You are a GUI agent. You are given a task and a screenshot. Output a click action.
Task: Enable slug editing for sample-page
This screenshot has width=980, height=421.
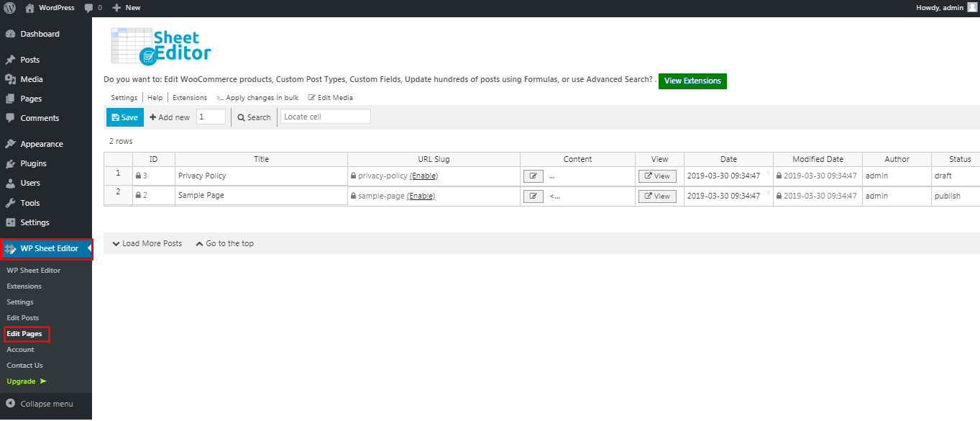[421, 196]
